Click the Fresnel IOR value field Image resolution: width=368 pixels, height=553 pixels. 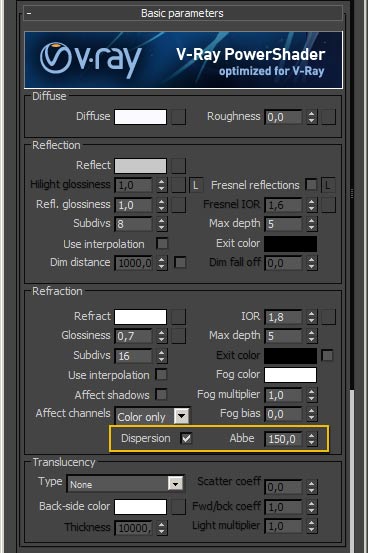[283, 205]
